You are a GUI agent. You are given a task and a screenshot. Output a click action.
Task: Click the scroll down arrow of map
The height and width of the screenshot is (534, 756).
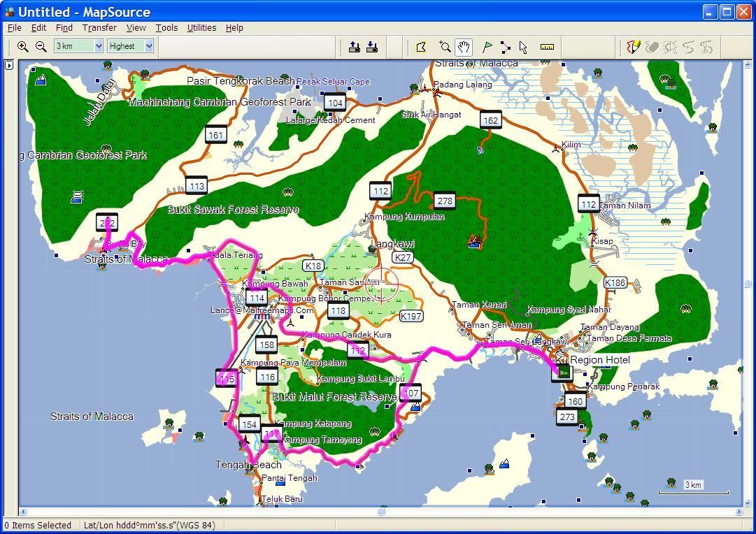coord(748,504)
